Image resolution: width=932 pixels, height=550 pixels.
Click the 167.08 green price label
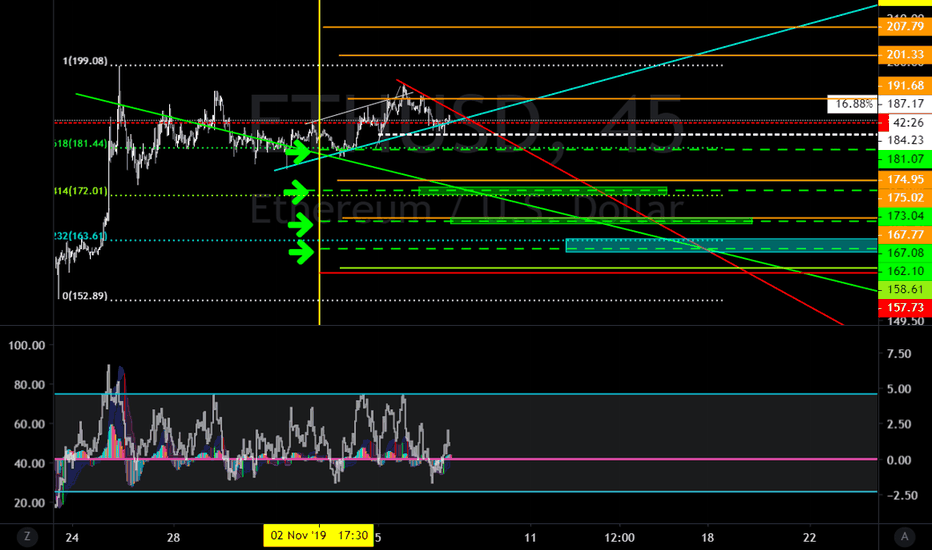coord(905,253)
